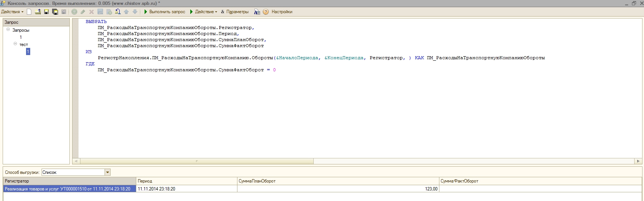The height and width of the screenshot is (201, 644).
Task: Click the green add query icon
Action: [74, 12]
